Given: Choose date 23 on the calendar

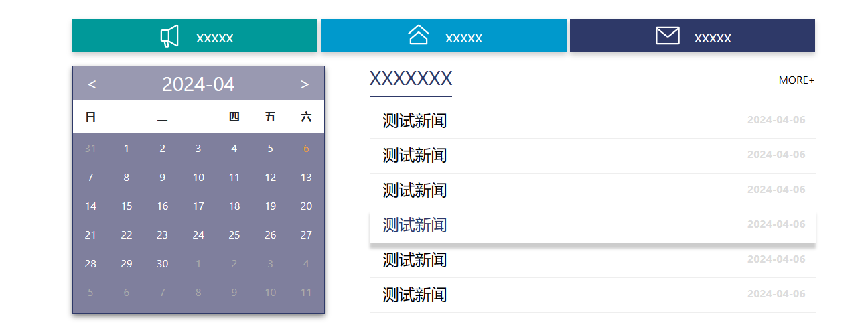Looking at the screenshot, I should coord(162,235).
